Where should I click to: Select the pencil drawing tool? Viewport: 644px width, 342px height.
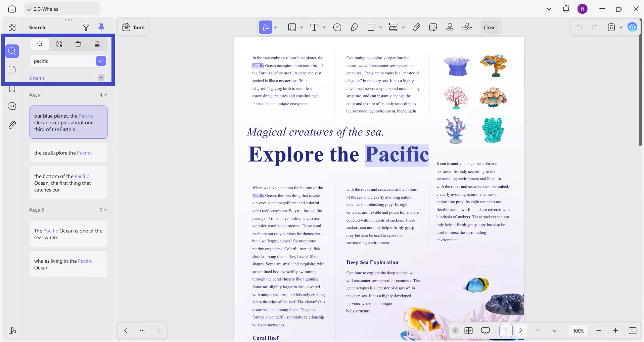(354, 28)
